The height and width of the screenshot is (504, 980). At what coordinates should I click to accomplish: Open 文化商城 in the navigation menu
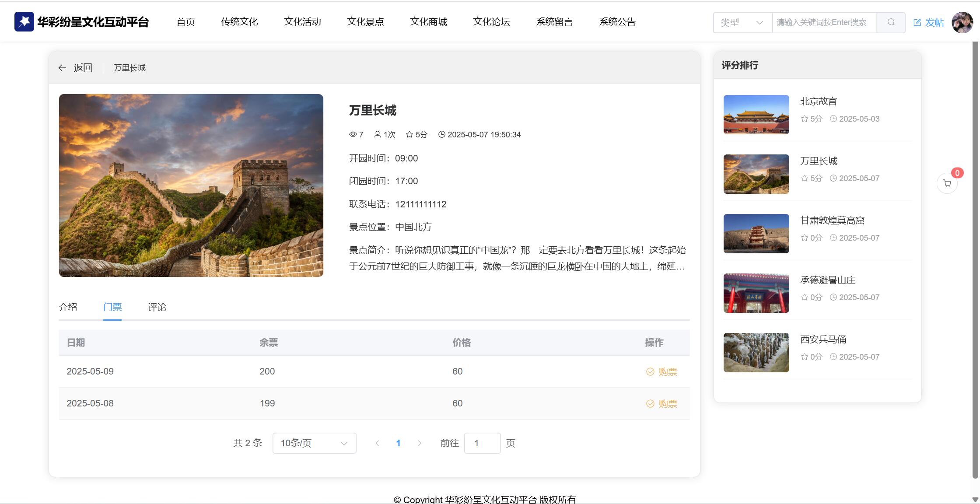[x=428, y=22]
